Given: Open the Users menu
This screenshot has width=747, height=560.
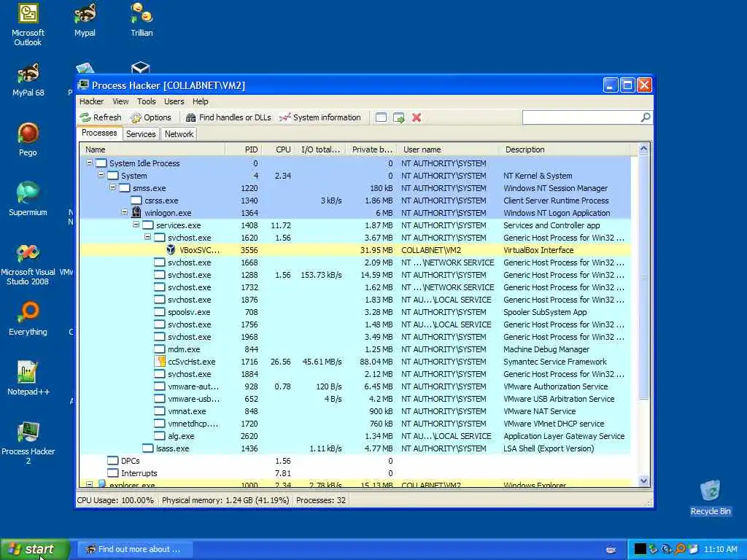Looking at the screenshot, I should coord(174,101).
